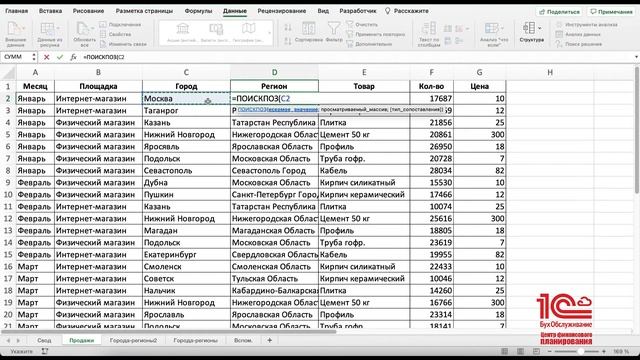This screenshot has height=360, width=640.
Task: Expand the data types gallery arrow
Action: pyautogui.click(x=269, y=33)
